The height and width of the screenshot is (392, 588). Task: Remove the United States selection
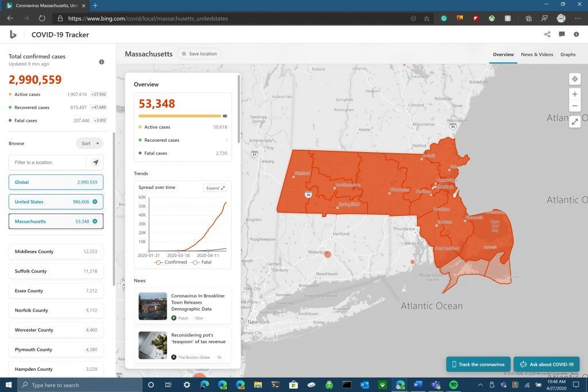(95, 202)
